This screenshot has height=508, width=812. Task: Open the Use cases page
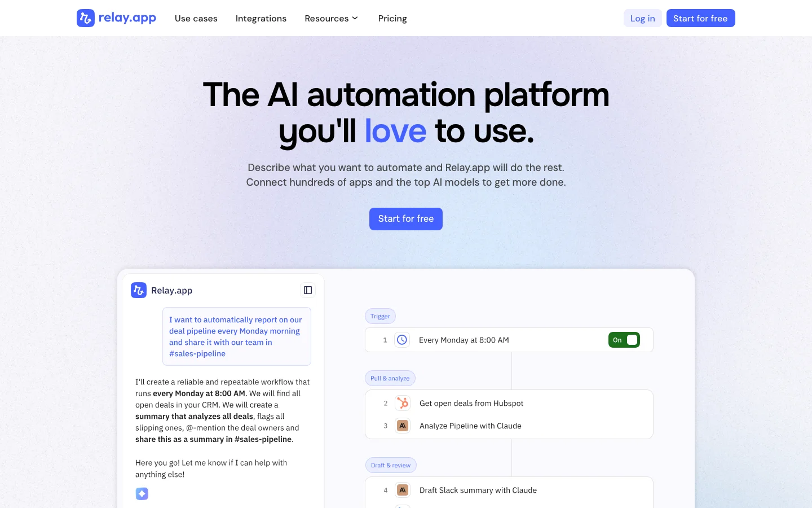pos(196,19)
